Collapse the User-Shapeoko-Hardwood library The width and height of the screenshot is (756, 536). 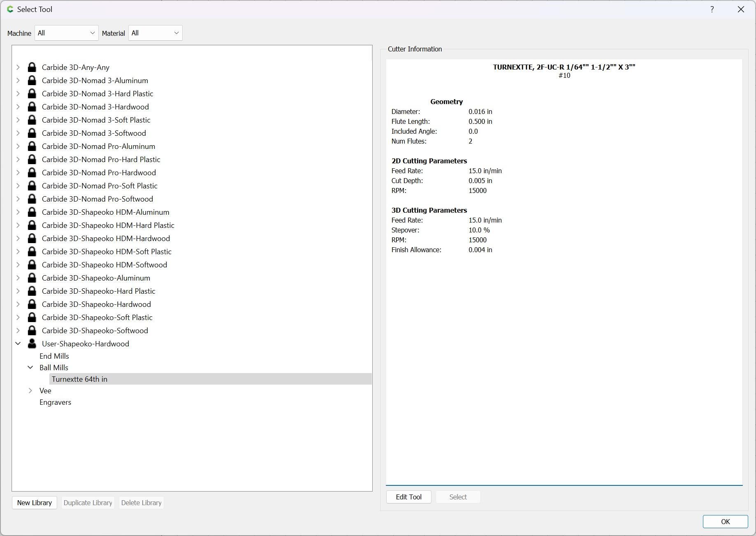point(18,343)
